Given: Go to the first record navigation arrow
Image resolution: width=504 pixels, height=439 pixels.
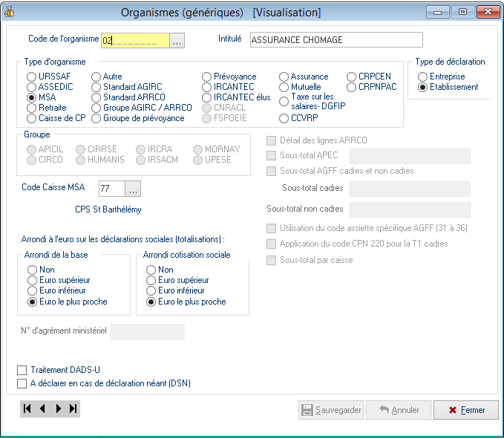Looking at the screenshot, I should [x=27, y=409].
